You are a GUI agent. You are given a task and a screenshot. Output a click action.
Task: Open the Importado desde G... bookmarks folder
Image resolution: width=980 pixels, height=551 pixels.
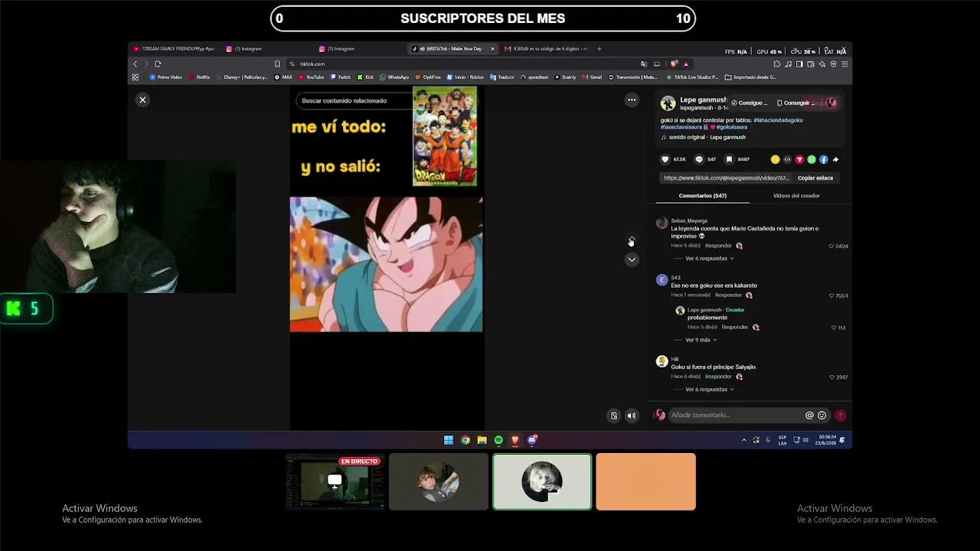pos(750,77)
